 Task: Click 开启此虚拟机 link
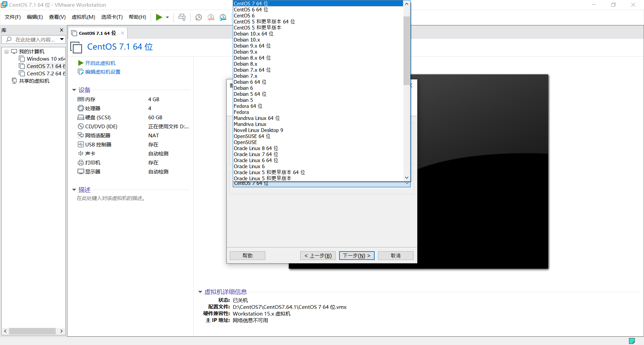[100, 63]
